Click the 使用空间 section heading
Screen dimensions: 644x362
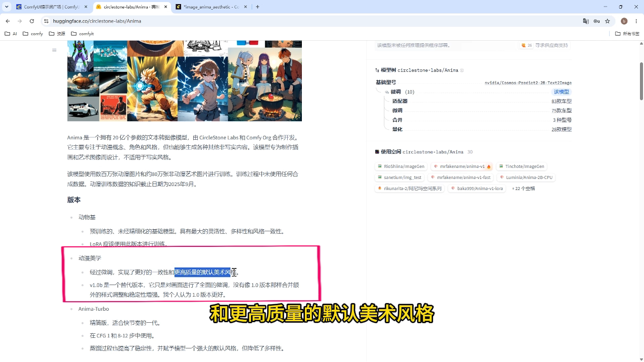[391, 152]
